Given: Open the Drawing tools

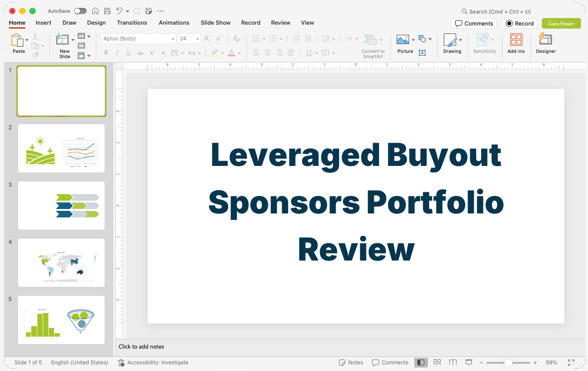Looking at the screenshot, I should point(452,44).
